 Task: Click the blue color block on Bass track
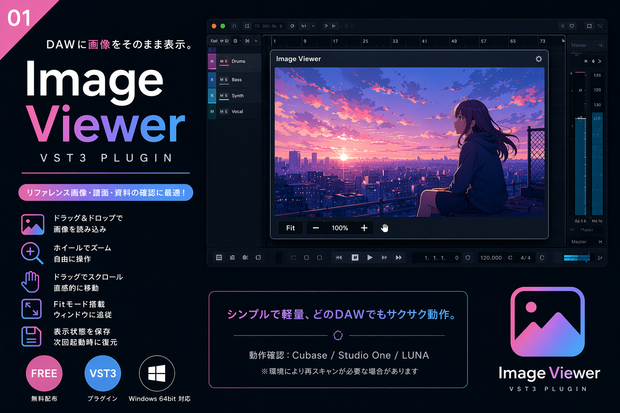212,80
